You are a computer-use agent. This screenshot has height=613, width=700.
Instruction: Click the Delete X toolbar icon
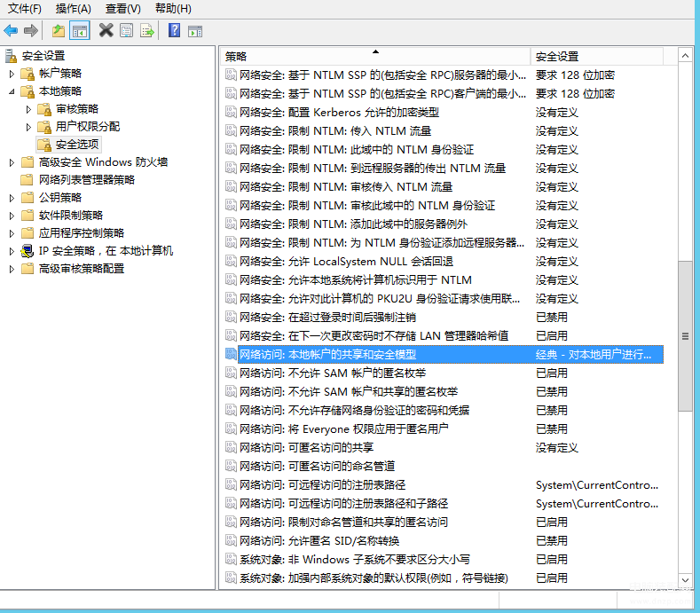coord(106,31)
